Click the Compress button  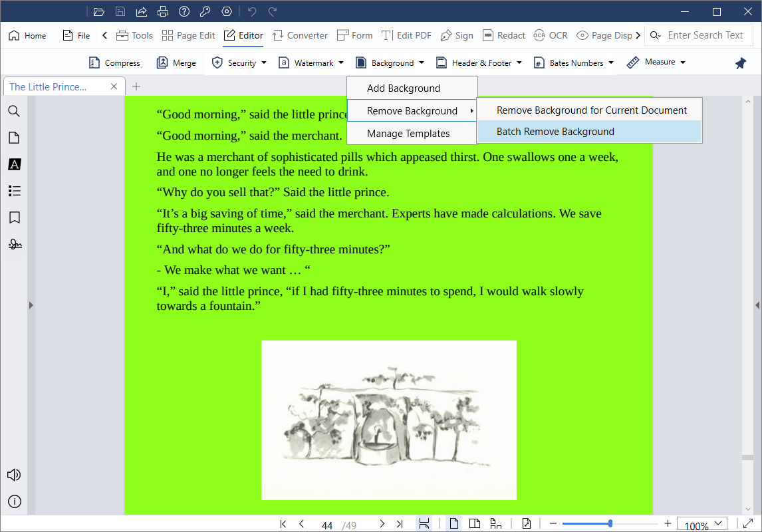114,63
